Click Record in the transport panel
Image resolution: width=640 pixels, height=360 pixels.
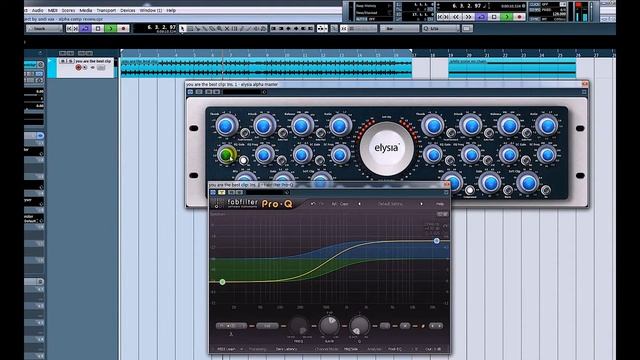point(519,17)
